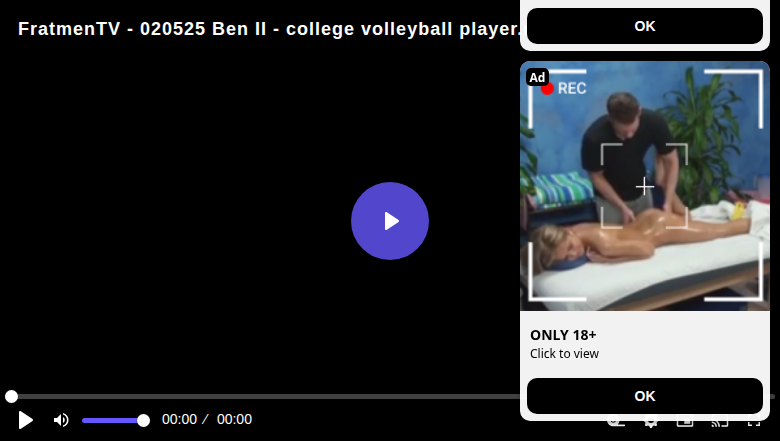Open the player settings gear icon

tap(650, 424)
